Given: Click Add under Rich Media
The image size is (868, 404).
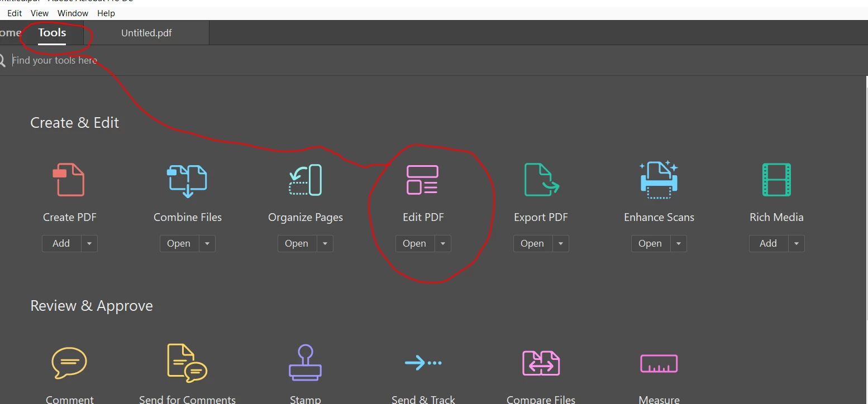Looking at the screenshot, I should (x=769, y=244).
